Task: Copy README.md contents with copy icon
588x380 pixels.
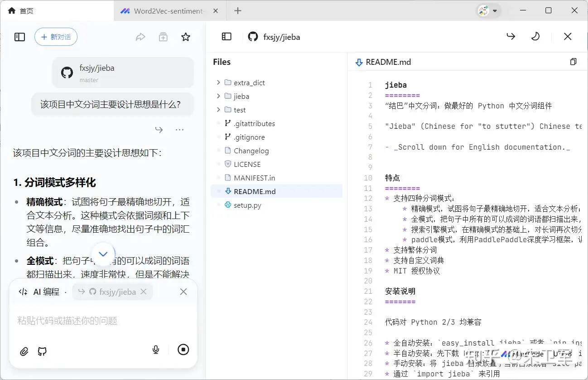Action: pos(574,62)
